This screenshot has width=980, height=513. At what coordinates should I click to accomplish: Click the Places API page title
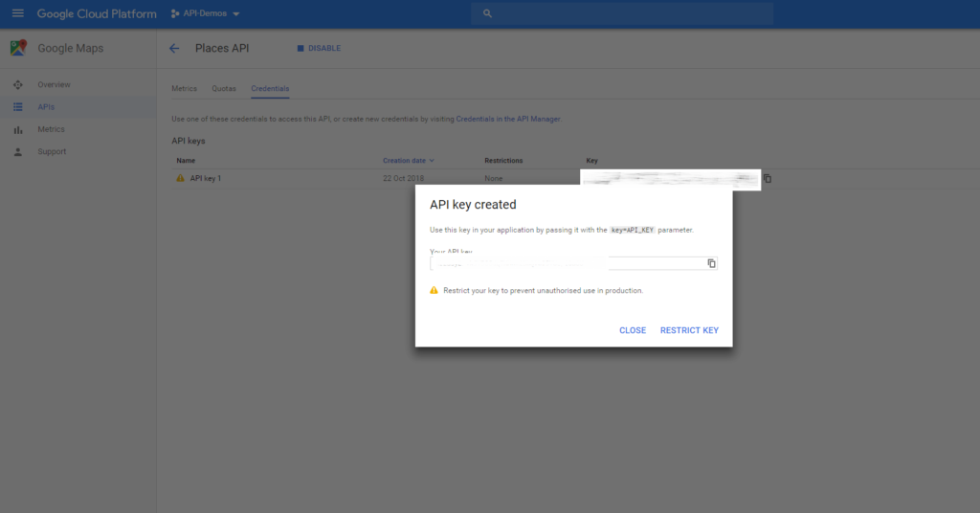[x=222, y=48]
